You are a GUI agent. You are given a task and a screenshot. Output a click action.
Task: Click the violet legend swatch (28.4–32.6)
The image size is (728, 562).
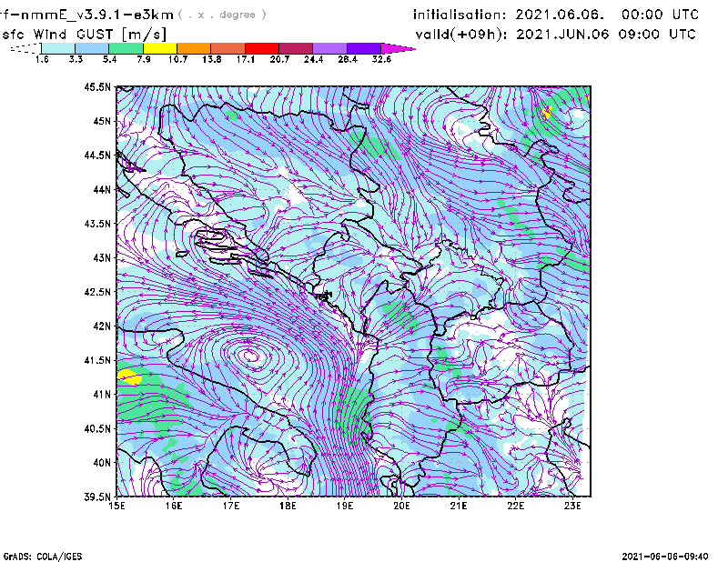point(364,48)
